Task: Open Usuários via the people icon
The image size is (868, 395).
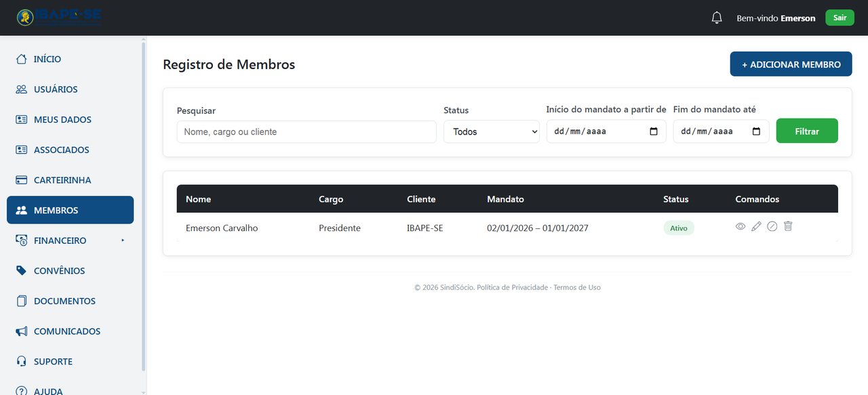Action: [22, 89]
